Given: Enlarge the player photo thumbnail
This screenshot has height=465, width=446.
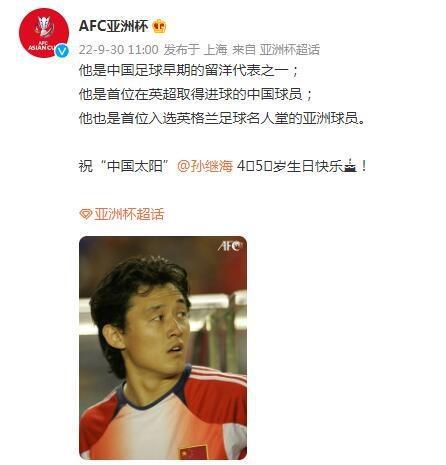Looking at the screenshot, I should click(163, 348).
